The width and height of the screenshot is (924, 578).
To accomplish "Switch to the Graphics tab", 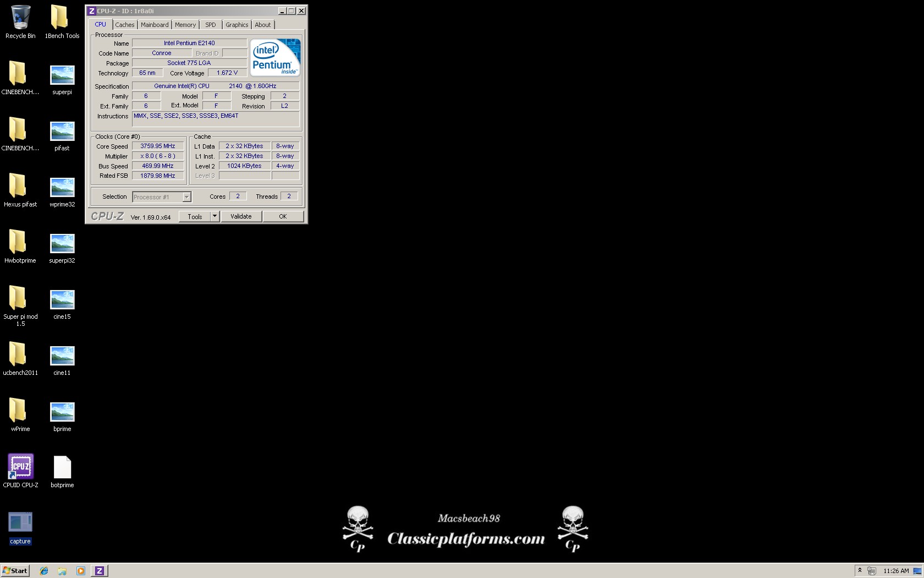I will 237,25.
